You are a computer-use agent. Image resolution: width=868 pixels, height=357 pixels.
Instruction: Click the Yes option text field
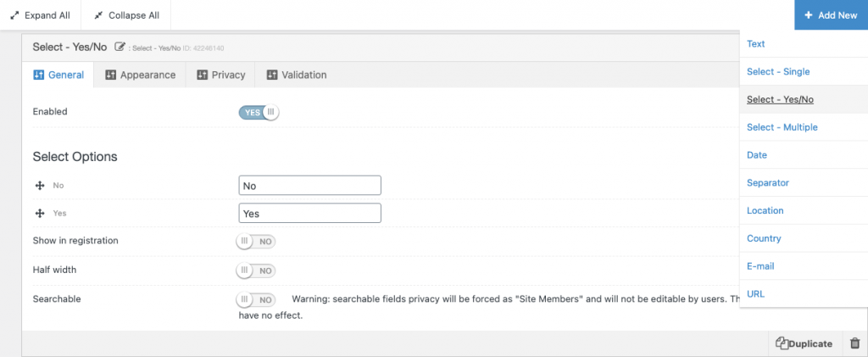click(310, 213)
